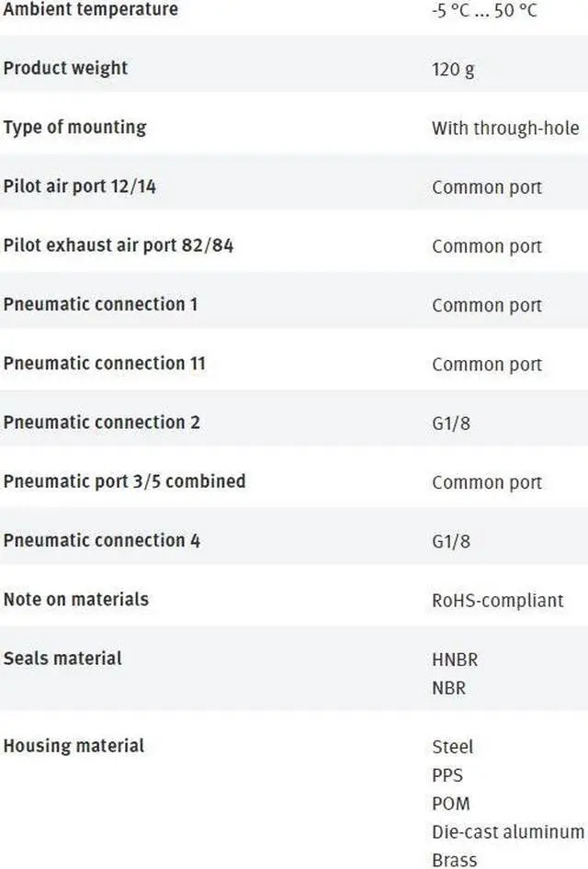Click G1/8 value of Pneumatic connection 2
This screenshot has height=869, width=588.
tap(451, 423)
